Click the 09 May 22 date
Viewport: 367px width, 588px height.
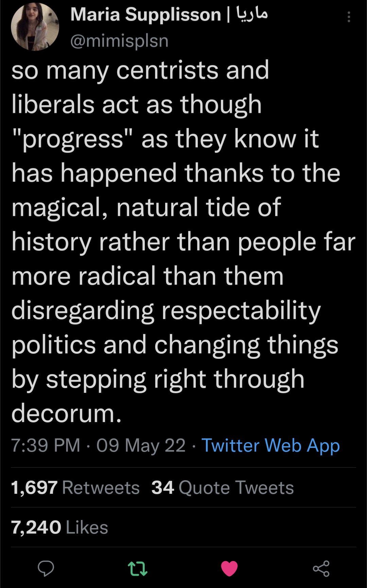point(141,446)
